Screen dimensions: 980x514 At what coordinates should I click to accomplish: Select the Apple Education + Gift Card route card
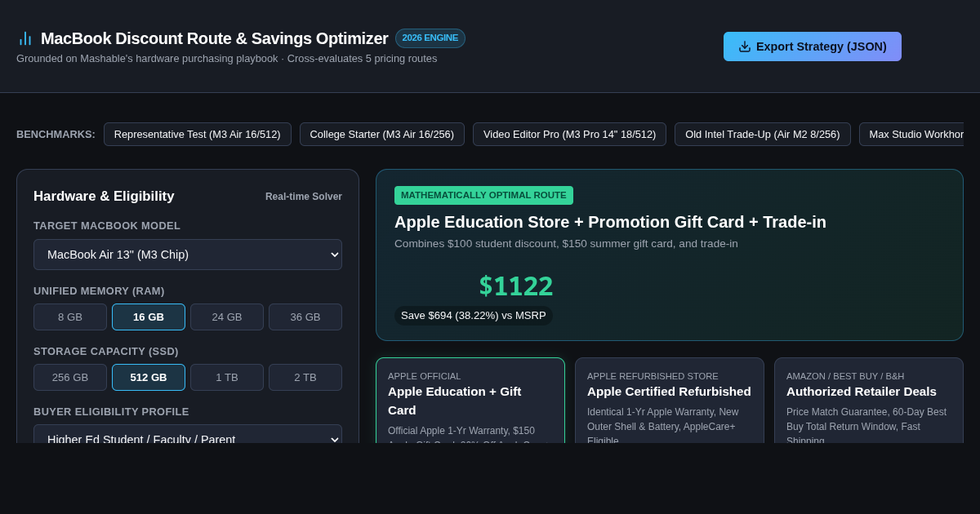pyautogui.click(x=470, y=401)
